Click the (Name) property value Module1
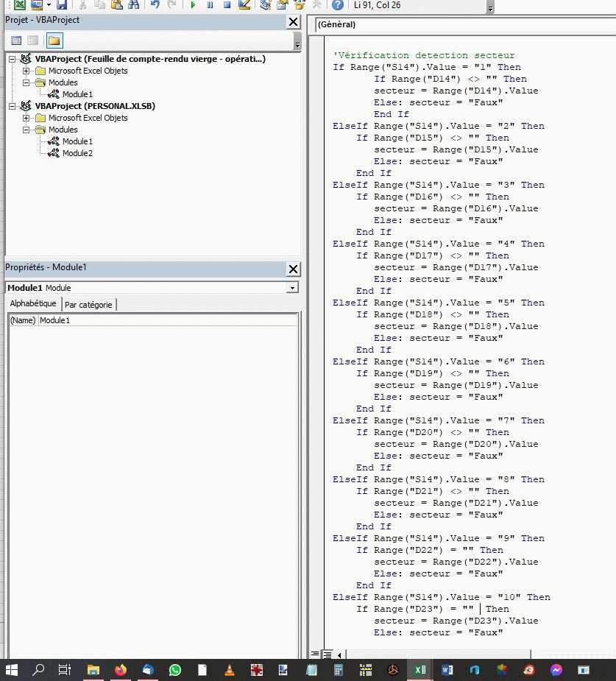Screen dimensions: 616x681 click(x=168, y=320)
